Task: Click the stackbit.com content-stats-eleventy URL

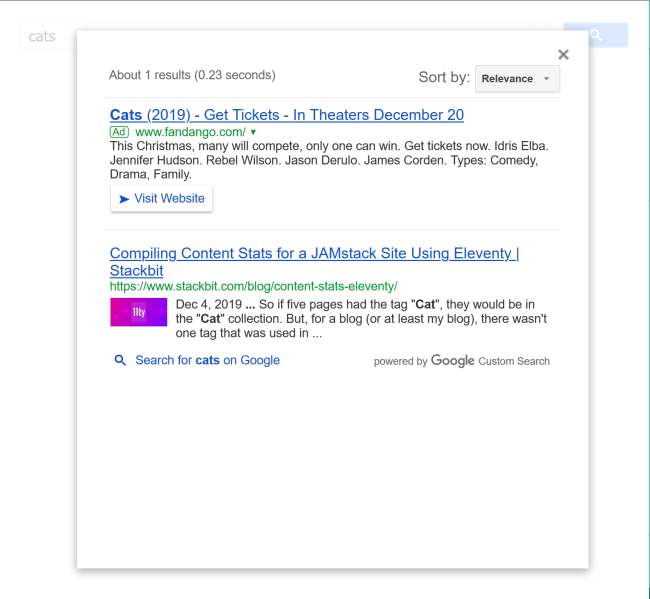Action: [253, 286]
